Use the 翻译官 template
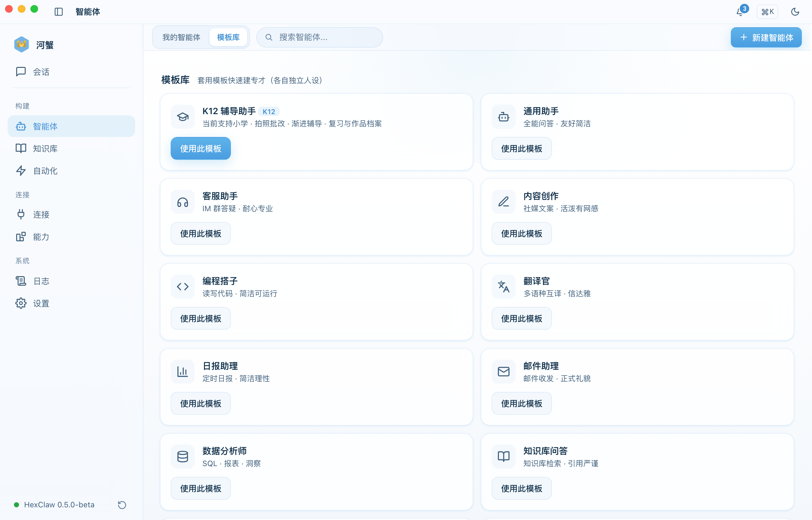Viewport: 812px width, 520px height. 521,318
